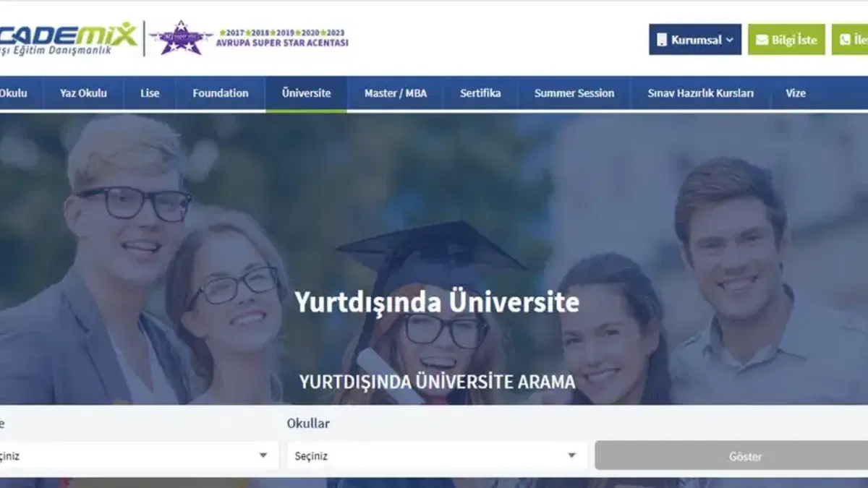The image size is (868, 488).
Task: Click the Göster button
Action: (x=731, y=456)
